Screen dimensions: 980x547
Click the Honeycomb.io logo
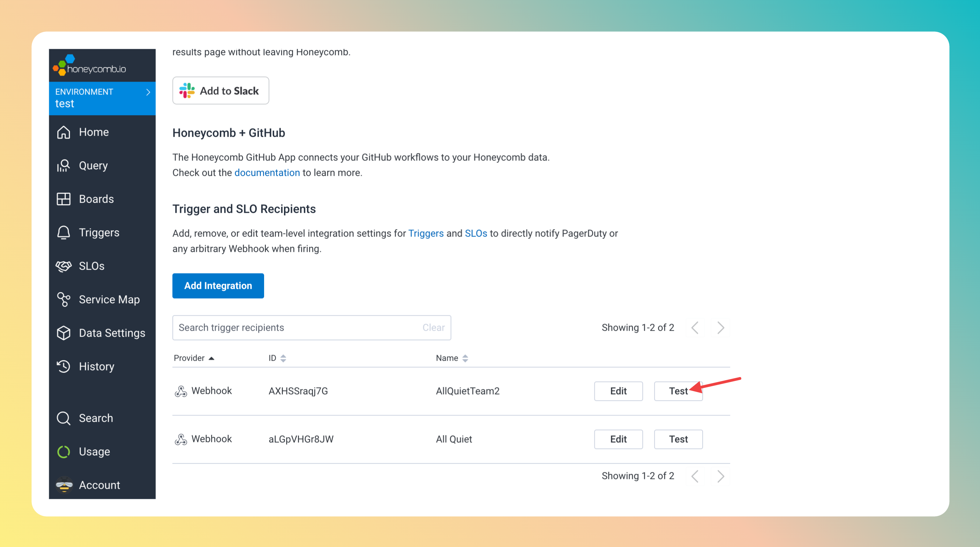(x=90, y=66)
